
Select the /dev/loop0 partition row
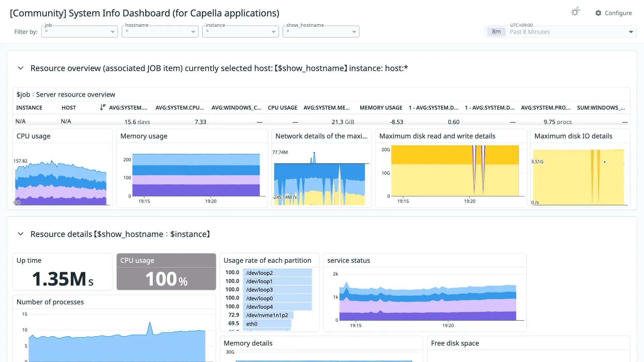268,298
